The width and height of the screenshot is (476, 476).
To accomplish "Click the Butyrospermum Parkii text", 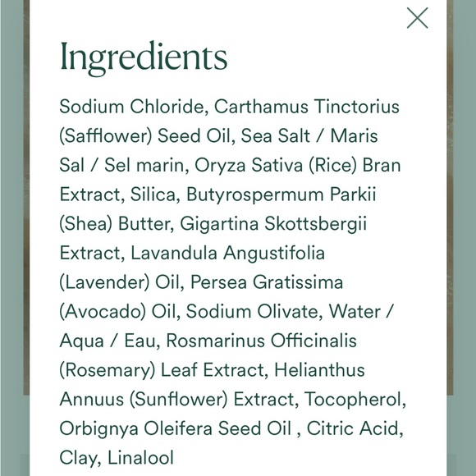I will pos(281,195).
